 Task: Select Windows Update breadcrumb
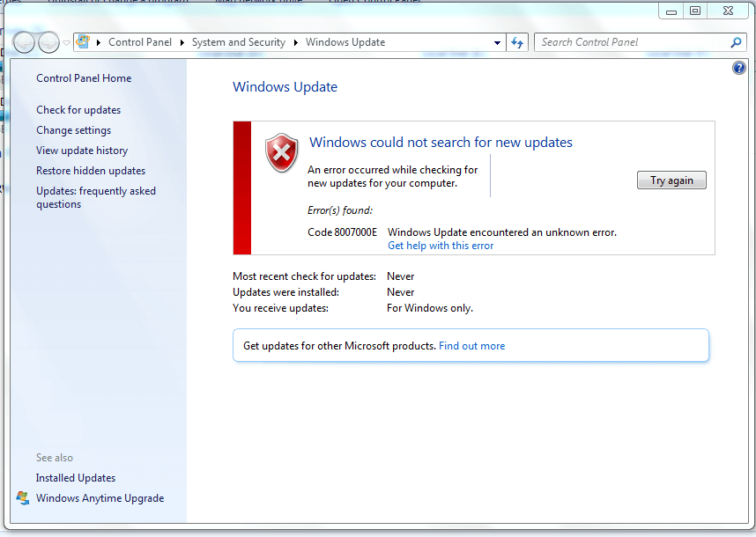(345, 42)
